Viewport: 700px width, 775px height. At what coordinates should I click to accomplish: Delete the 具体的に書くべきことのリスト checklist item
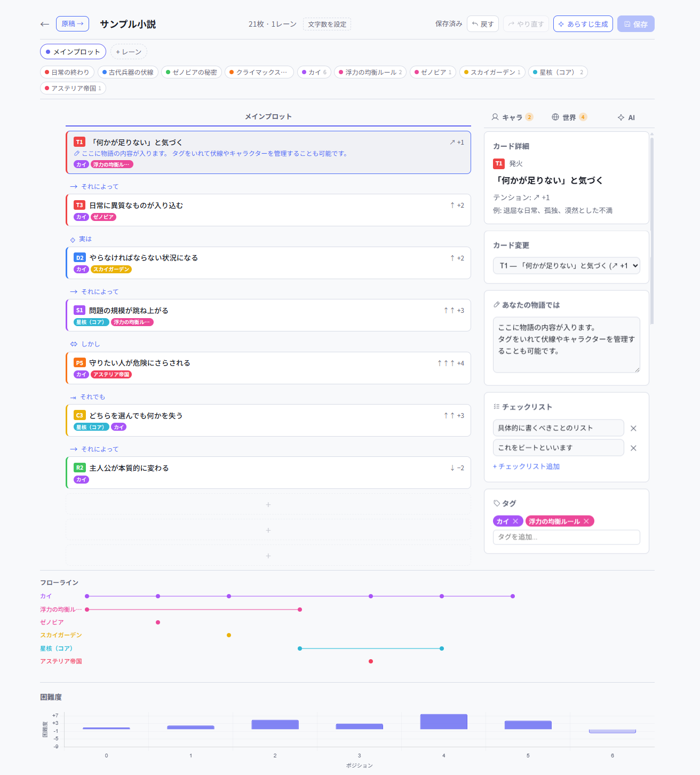tap(633, 429)
